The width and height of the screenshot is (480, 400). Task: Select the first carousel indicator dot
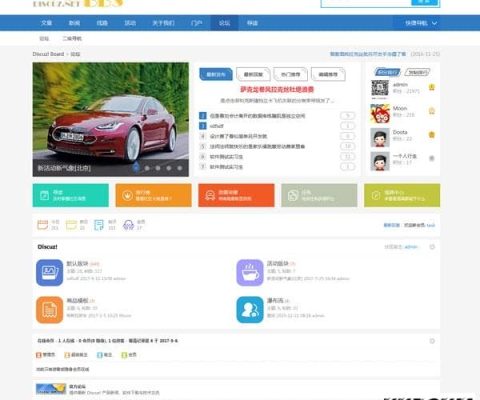136,168
